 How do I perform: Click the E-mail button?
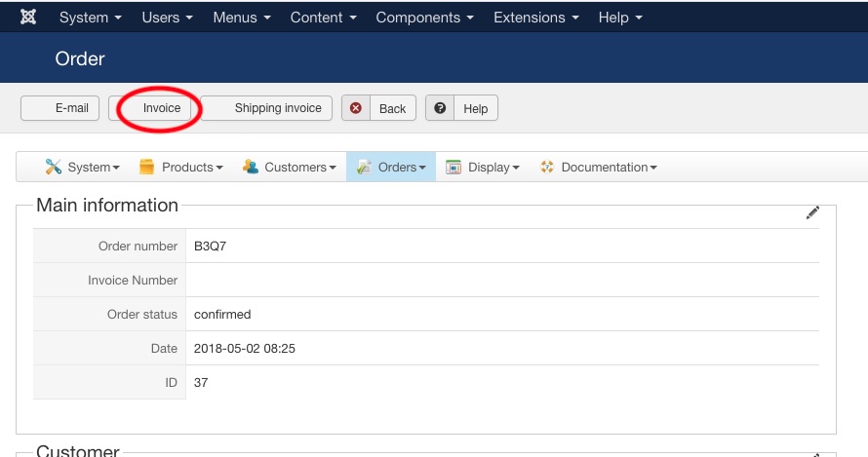60,108
